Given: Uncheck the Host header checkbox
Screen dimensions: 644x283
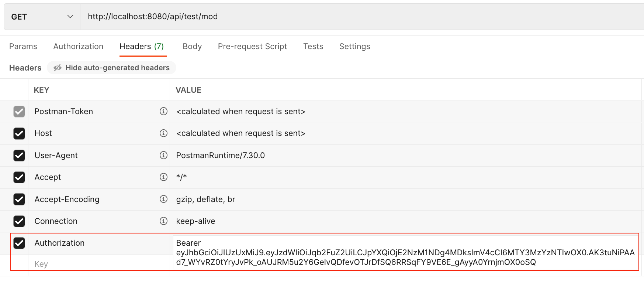Looking at the screenshot, I should coord(19,133).
